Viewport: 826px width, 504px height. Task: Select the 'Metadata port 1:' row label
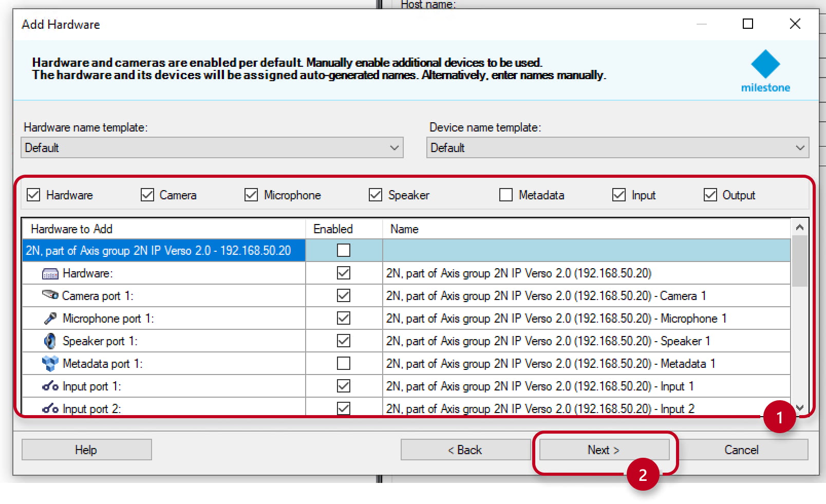[103, 364]
